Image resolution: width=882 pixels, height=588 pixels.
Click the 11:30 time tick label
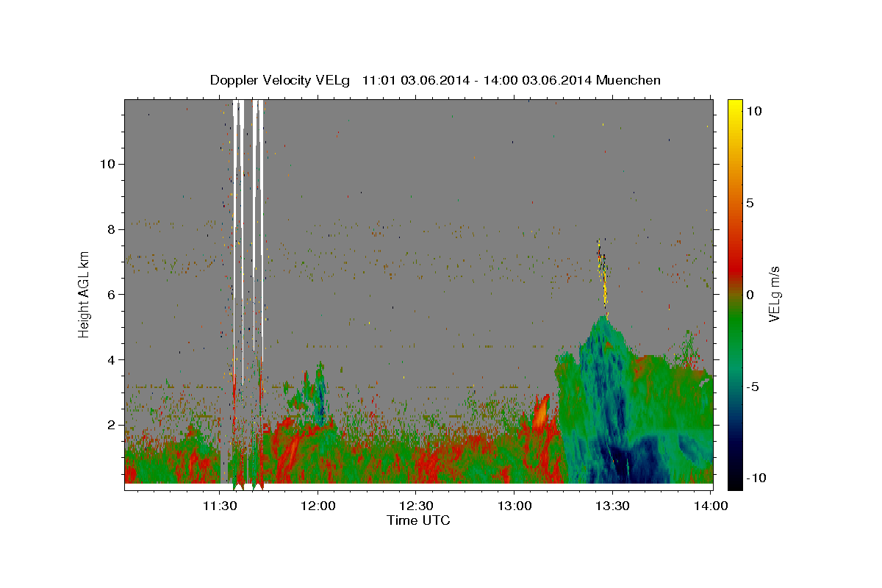coord(220,506)
